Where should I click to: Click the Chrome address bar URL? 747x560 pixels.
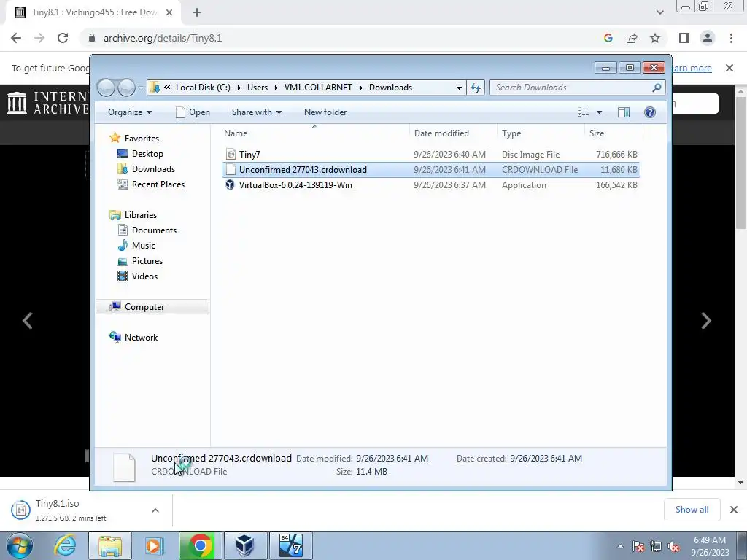[163, 38]
